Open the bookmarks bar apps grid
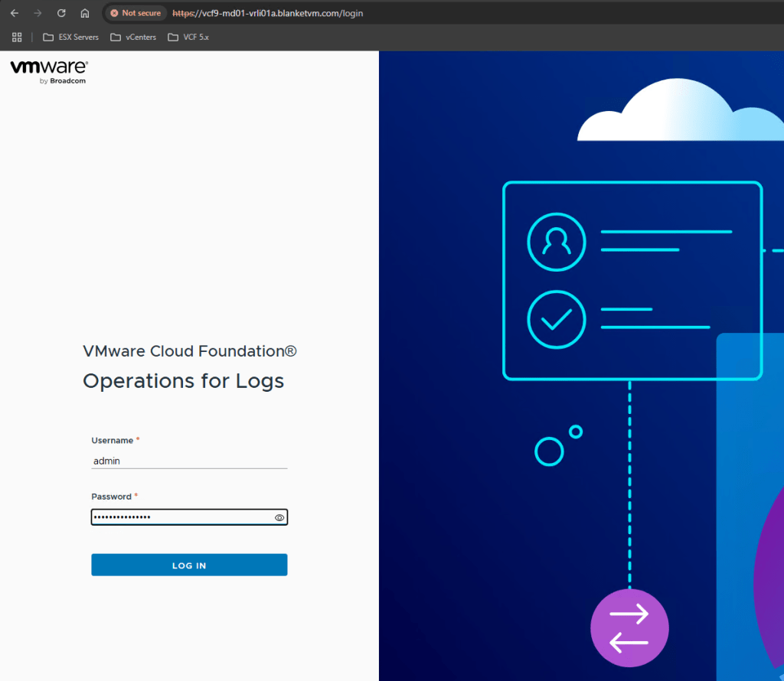The image size is (784, 681). point(17,37)
